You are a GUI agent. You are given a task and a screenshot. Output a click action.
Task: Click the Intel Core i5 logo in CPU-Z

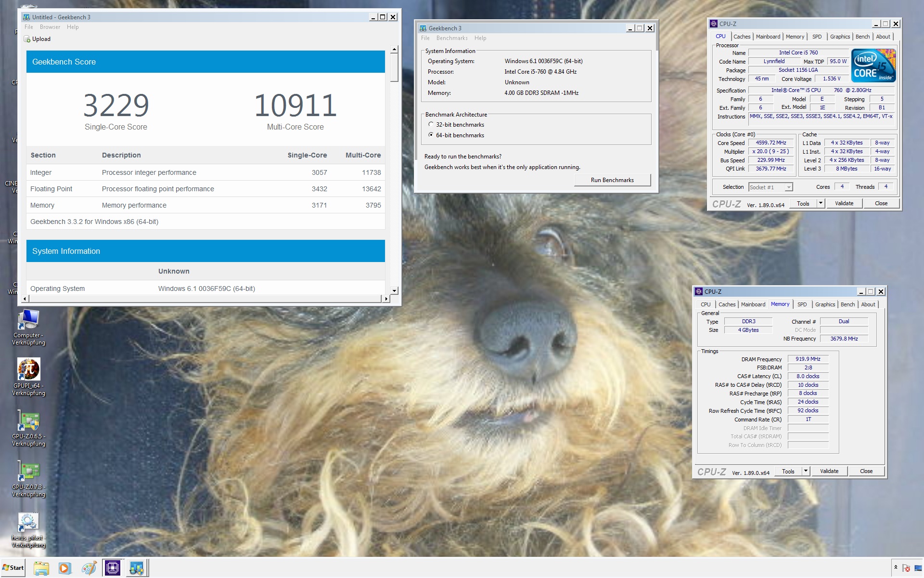click(x=873, y=65)
